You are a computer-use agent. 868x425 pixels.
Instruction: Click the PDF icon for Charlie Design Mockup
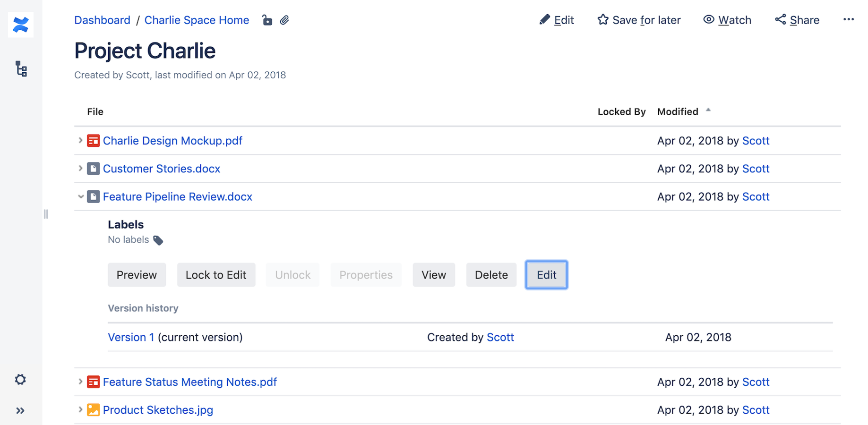click(93, 140)
